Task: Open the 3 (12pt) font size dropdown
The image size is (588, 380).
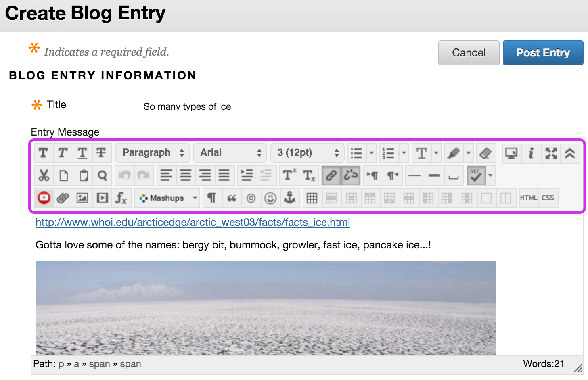Action: coord(308,153)
